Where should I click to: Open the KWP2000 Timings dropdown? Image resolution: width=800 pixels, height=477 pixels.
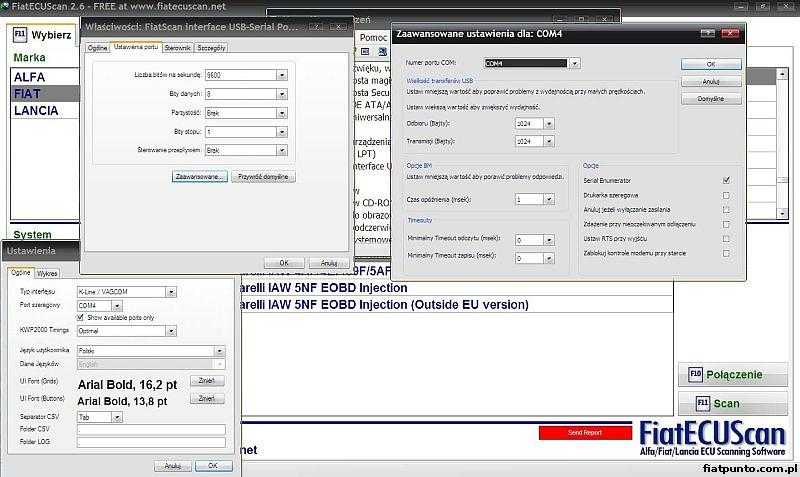coord(171,331)
